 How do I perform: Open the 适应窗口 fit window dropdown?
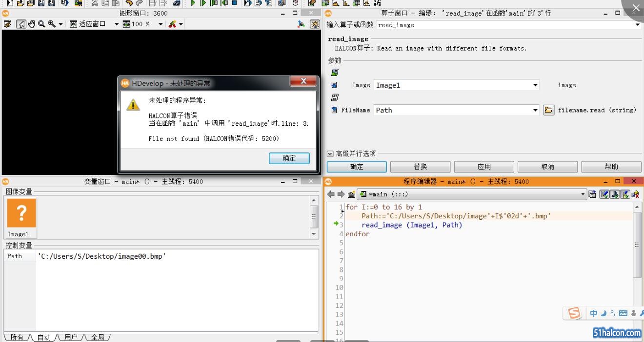117,24
